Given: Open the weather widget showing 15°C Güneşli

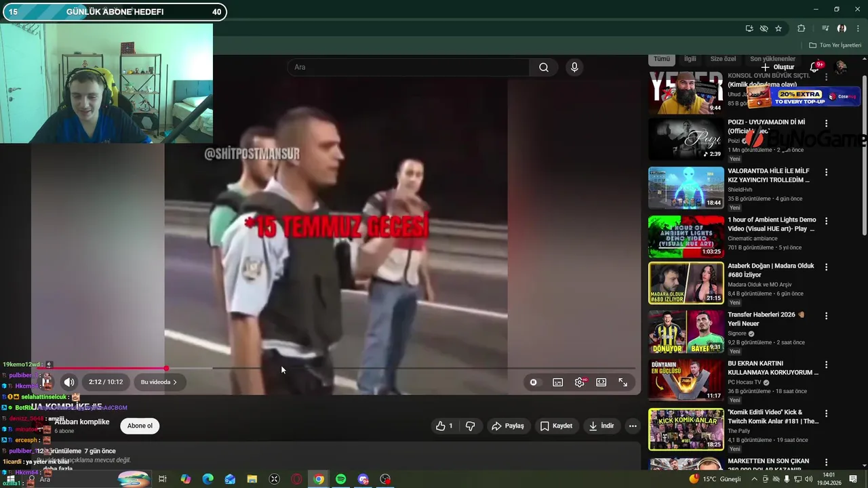Looking at the screenshot, I should coord(715,479).
